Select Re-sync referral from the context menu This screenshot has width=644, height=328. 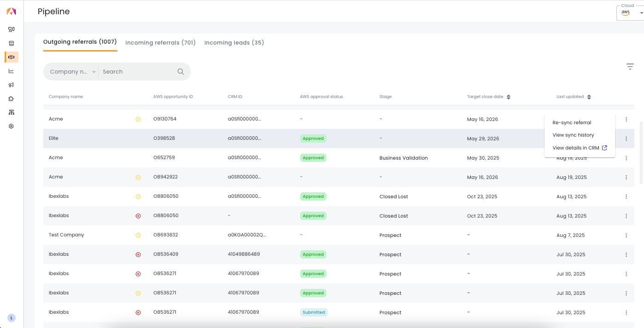(572, 123)
